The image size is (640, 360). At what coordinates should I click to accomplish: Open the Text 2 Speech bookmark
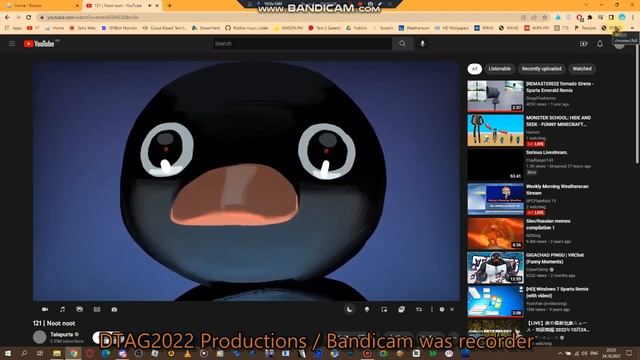(x=324, y=28)
